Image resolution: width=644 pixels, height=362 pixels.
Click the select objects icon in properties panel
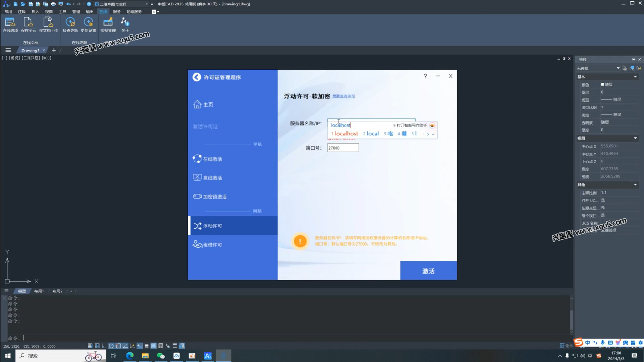pos(632,68)
